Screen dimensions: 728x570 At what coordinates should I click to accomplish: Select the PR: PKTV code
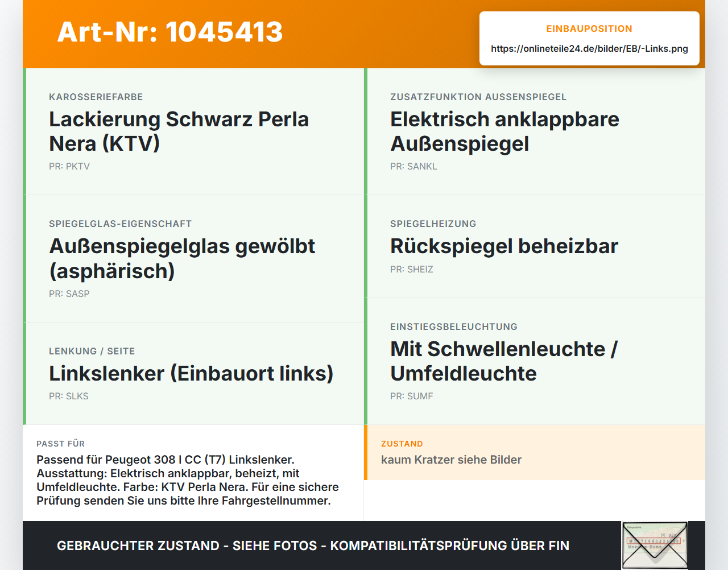[69, 167]
